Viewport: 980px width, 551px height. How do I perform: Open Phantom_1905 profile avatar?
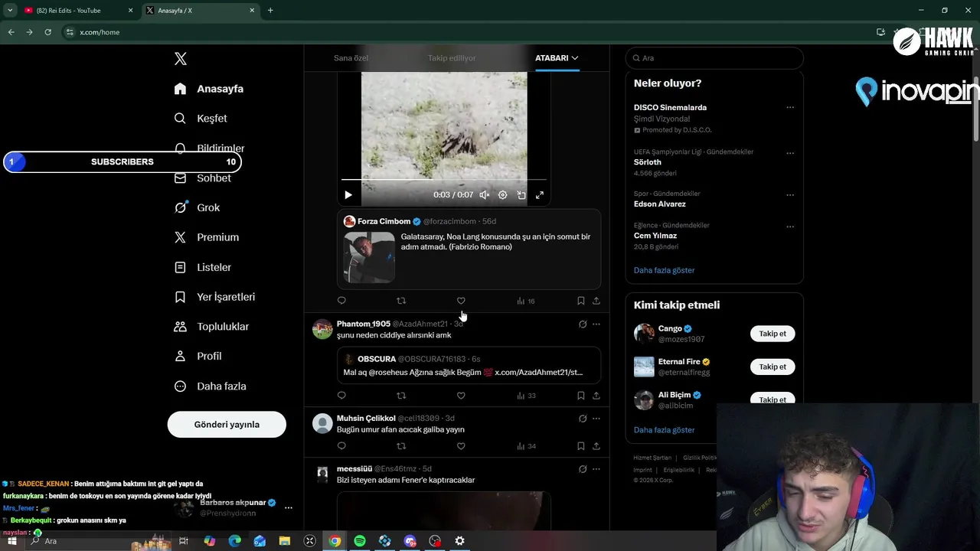pos(322,329)
